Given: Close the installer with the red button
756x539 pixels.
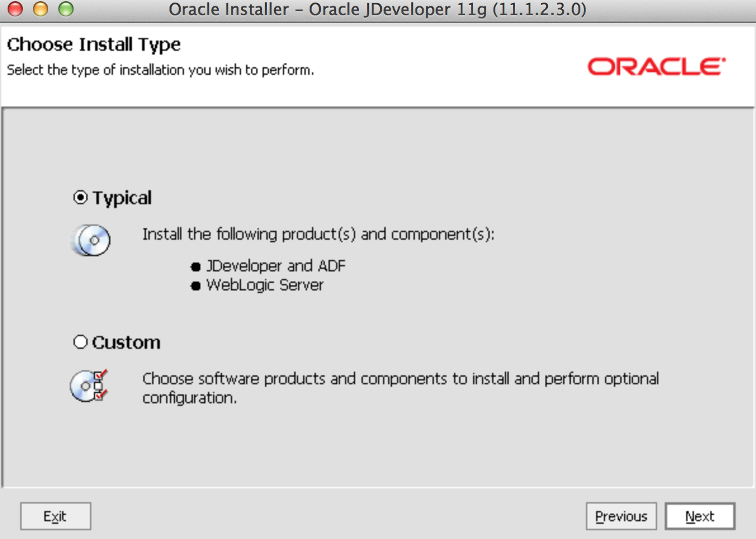Looking at the screenshot, I should pyautogui.click(x=15, y=9).
